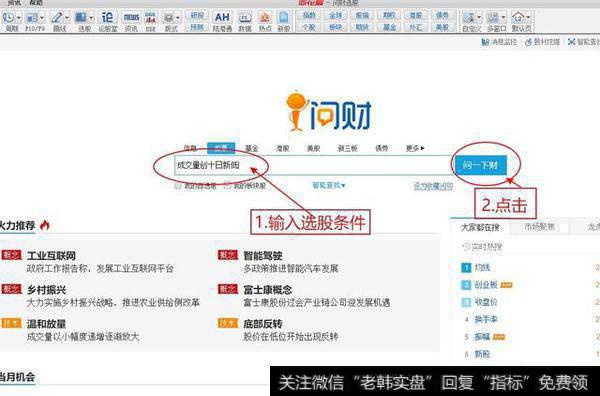Select the 美股 search category tab

tap(313, 148)
